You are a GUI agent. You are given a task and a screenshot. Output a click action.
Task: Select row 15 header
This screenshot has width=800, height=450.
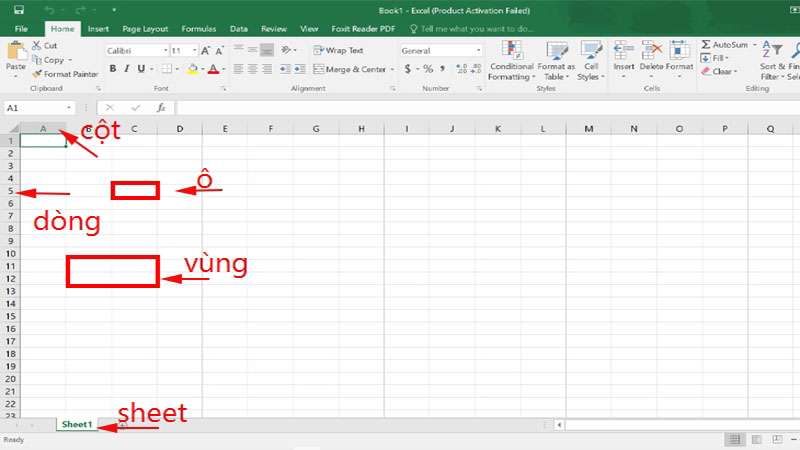pos(10,316)
